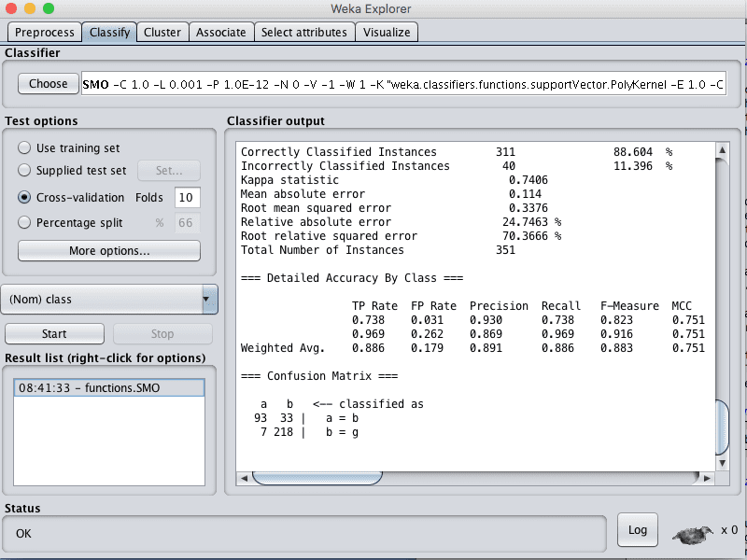The image size is (747, 560).
Task: Open the Associate tab
Action: click(x=221, y=33)
